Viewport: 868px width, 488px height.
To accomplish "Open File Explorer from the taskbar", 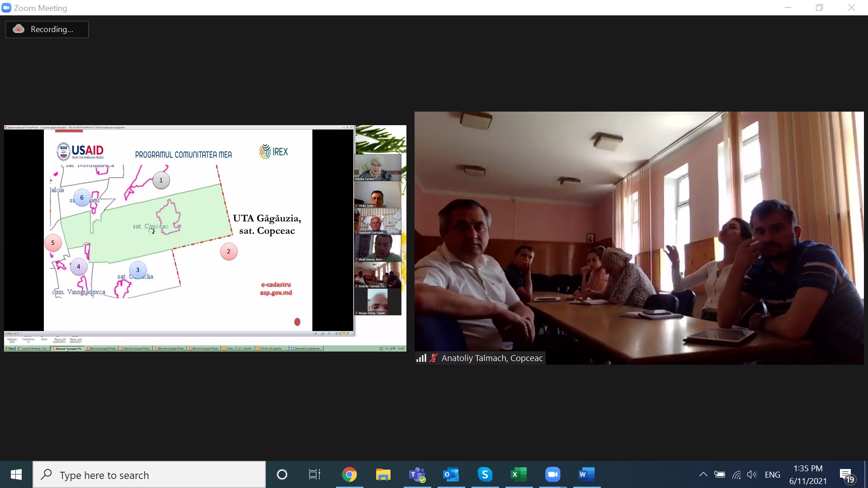I will pos(383,474).
